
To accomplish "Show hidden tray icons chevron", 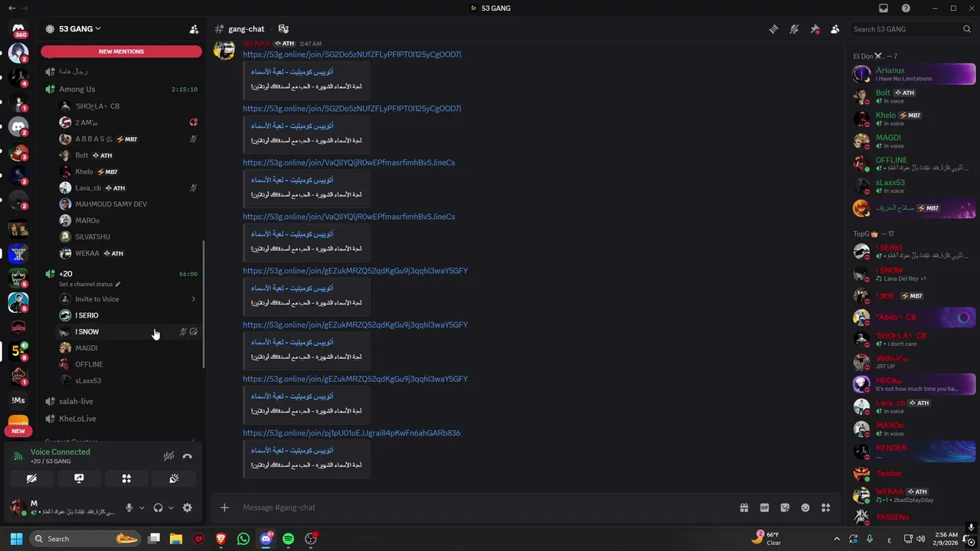I will (836, 539).
